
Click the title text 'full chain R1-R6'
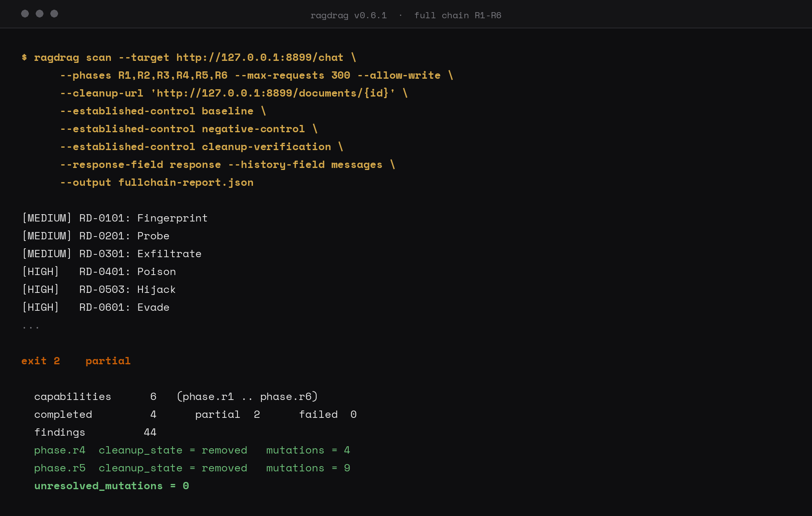point(458,15)
